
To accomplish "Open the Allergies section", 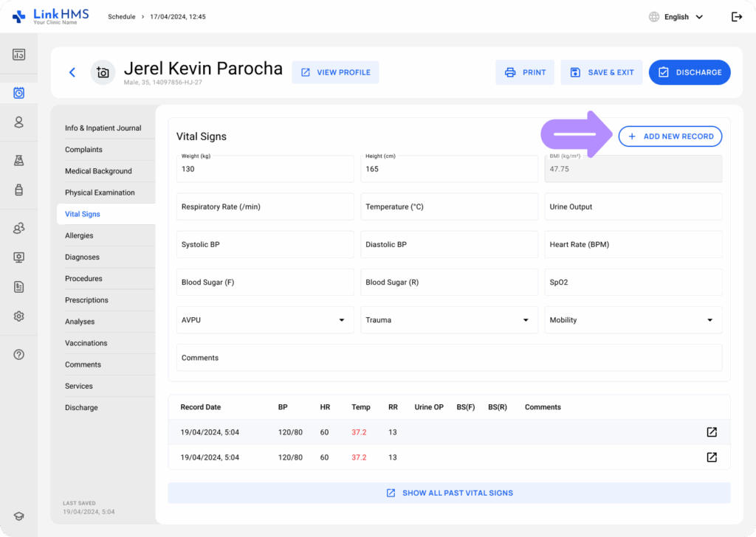I will pyautogui.click(x=79, y=235).
